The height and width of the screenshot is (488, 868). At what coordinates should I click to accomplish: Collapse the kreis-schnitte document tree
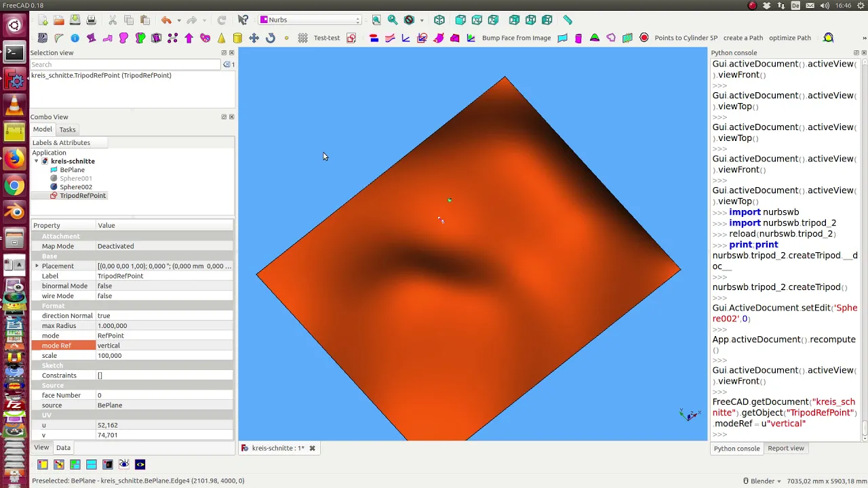point(37,161)
